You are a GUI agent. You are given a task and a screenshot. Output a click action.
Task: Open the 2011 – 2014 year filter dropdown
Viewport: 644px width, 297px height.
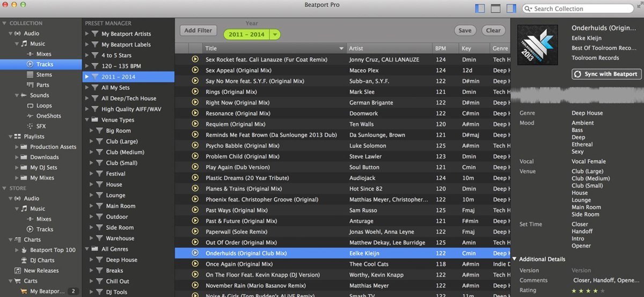click(274, 34)
